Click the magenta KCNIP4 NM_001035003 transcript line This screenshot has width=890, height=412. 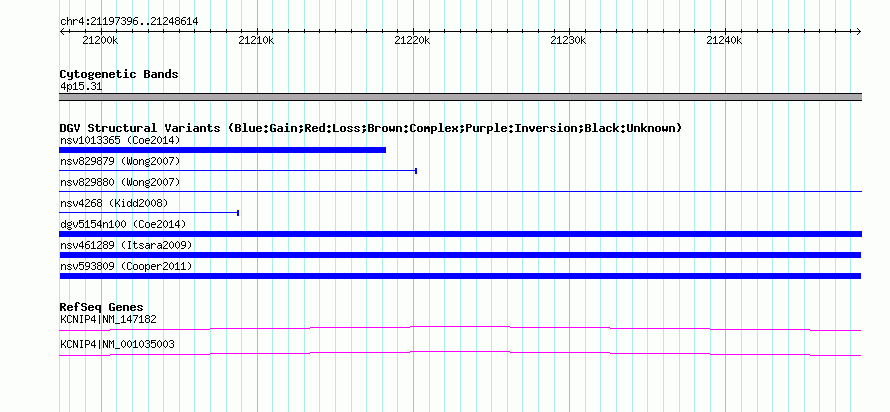pos(460,354)
